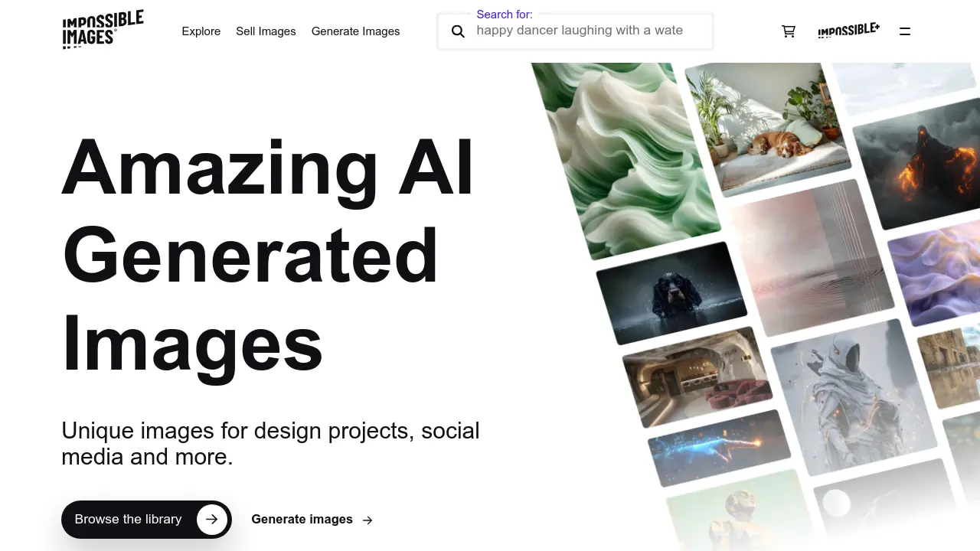Viewport: 980px width, 551px height.
Task: Click the Unique images for design projects text
Action: [x=270, y=443]
